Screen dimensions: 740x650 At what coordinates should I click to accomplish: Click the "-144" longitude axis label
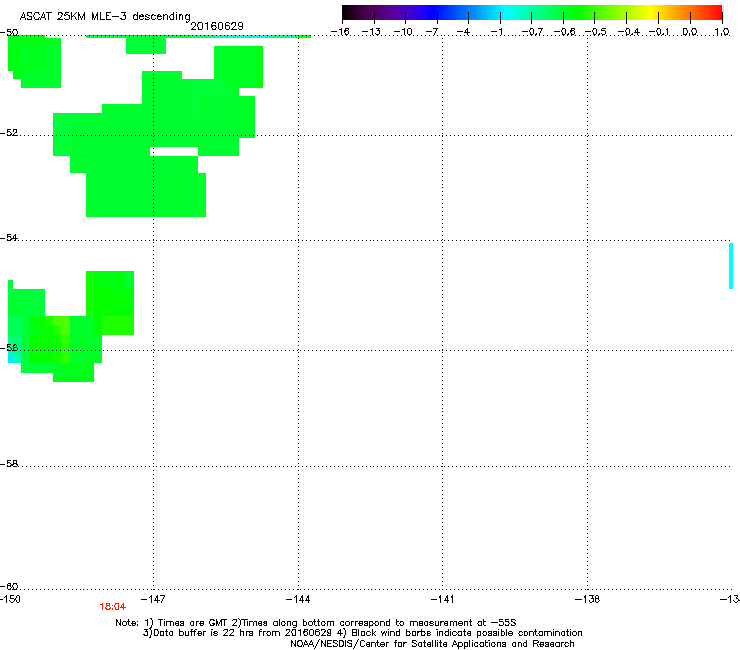(298, 599)
